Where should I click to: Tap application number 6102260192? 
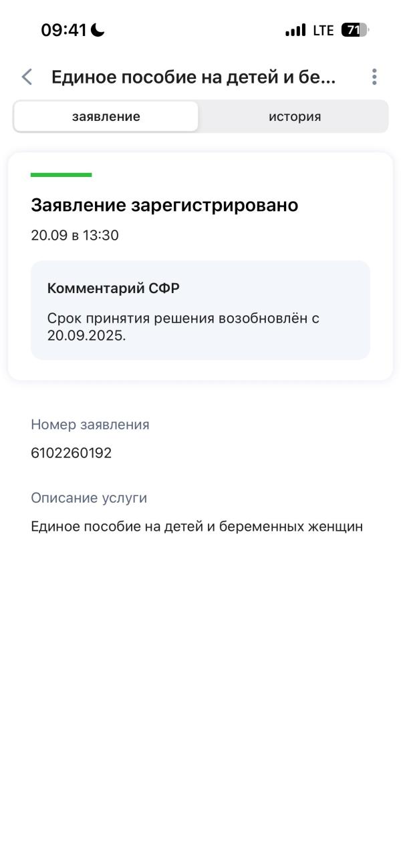point(72,453)
